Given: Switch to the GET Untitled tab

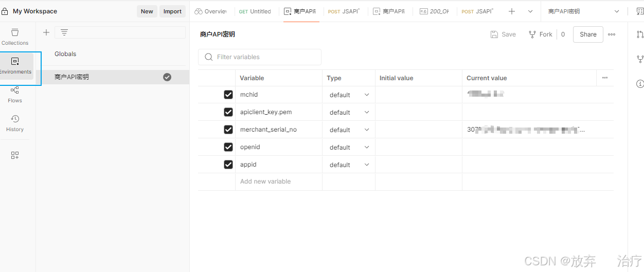Looking at the screenshot, I should (255, 11).
